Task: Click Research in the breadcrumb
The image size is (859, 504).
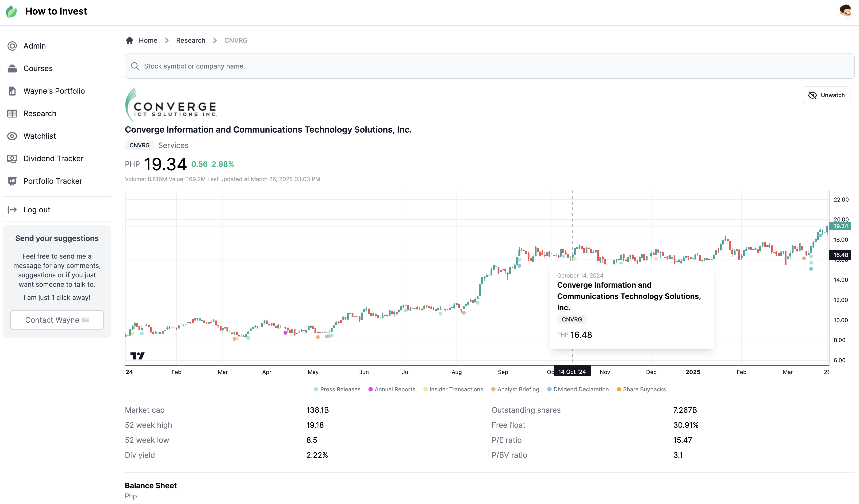Action: (191, 40)
